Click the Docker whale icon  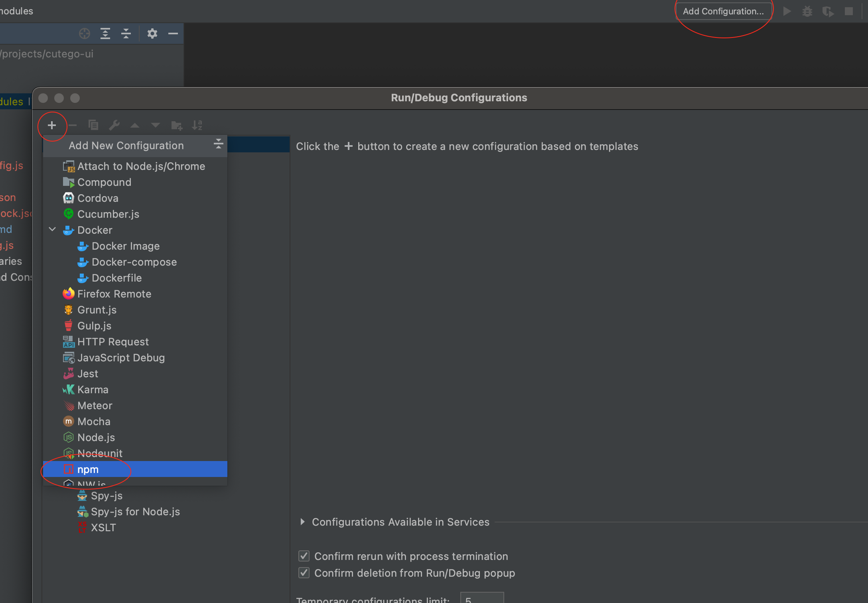click(x=69, y=230)
